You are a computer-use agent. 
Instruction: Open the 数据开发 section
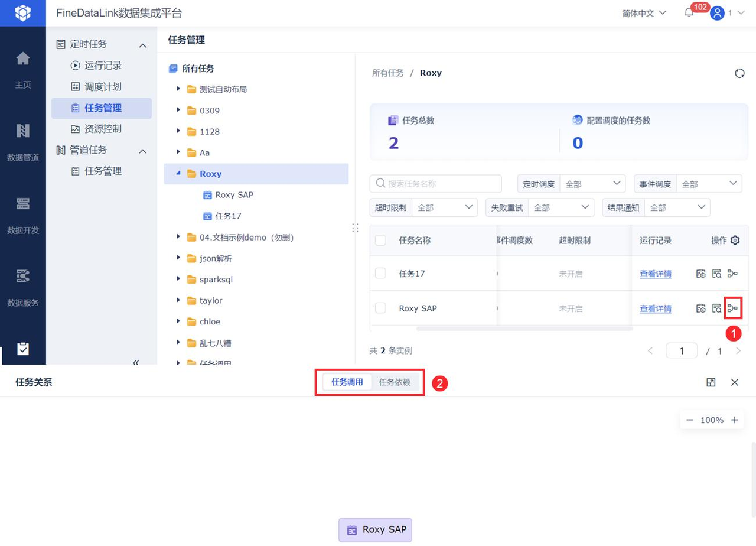coord(22,215)
